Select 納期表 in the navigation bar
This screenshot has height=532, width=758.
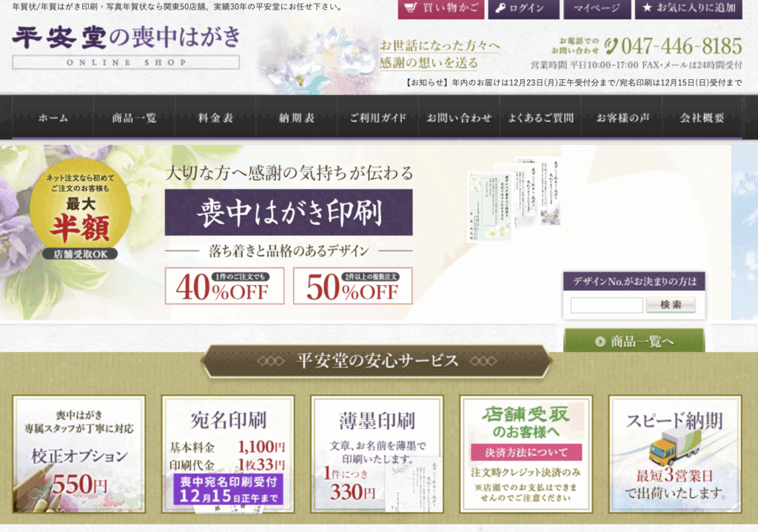click(x=297, y=118)
